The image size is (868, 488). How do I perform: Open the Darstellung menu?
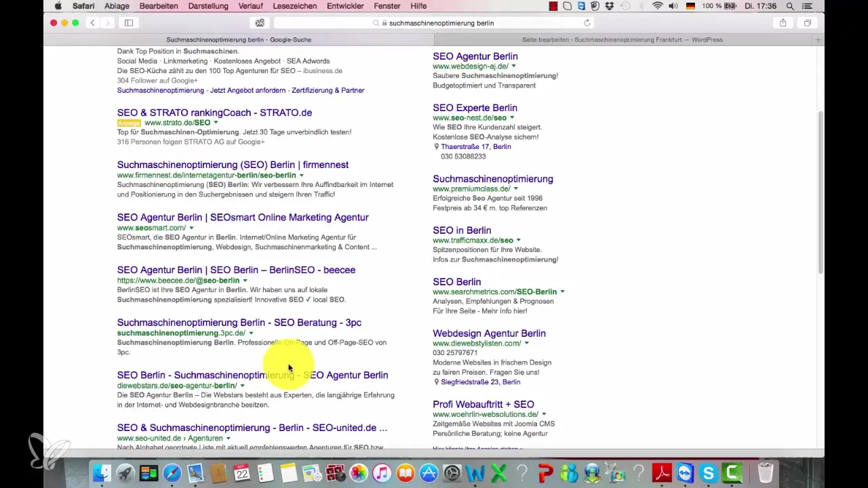(x=208, y=6)
